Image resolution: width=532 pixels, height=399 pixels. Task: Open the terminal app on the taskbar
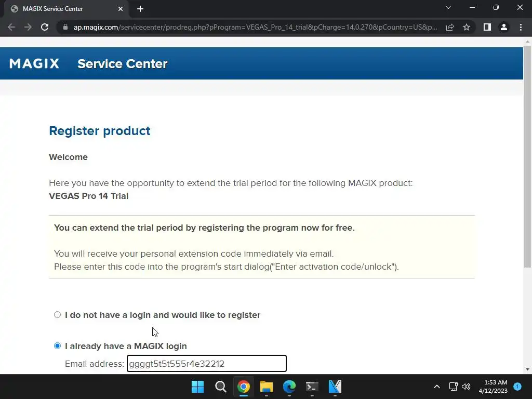(x=312, y=387)
